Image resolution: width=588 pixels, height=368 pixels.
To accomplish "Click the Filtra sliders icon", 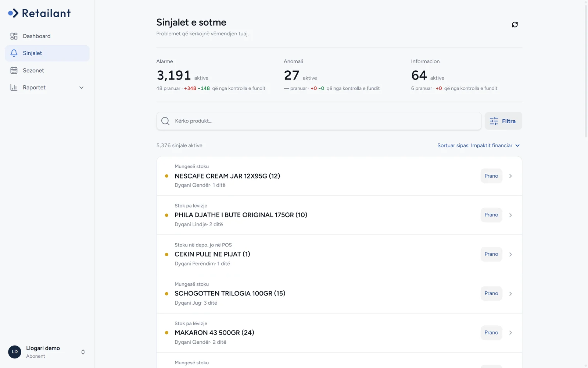I will click(494, 121).
